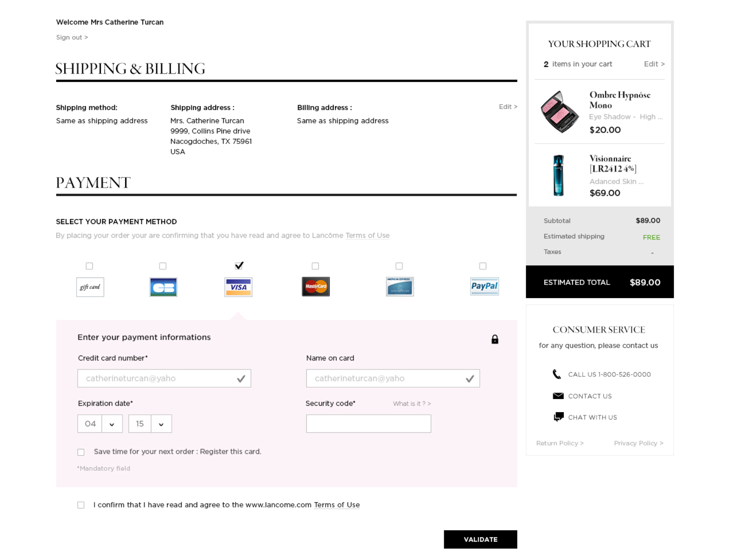Screen dimensions: 733x560
Task: Click the PayPal logo
Action: pos(484,286)
